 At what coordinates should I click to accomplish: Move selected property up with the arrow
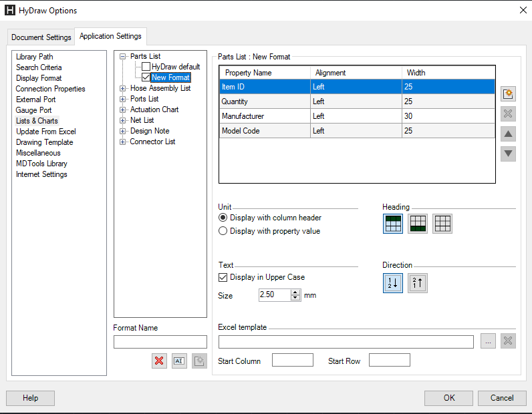(x=508, y=134)
